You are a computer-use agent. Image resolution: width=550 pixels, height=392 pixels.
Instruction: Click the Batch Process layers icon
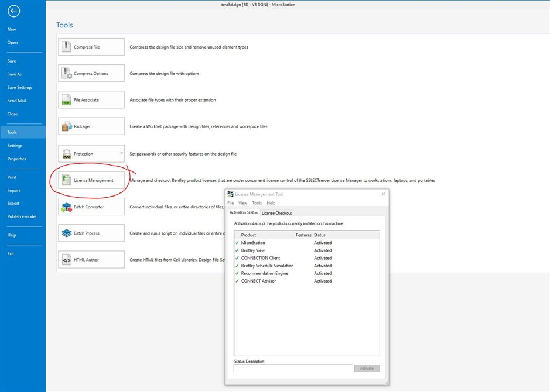(x=66, y=233)
